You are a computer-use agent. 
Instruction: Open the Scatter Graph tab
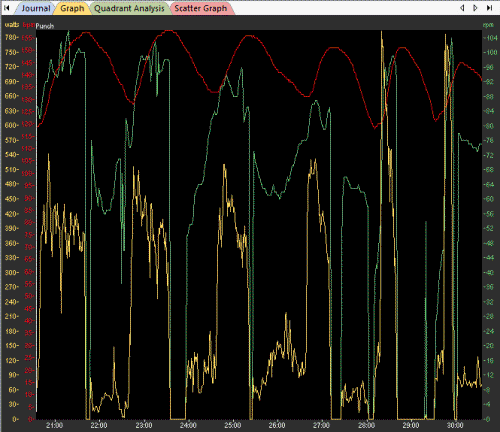tap(201, 8)
